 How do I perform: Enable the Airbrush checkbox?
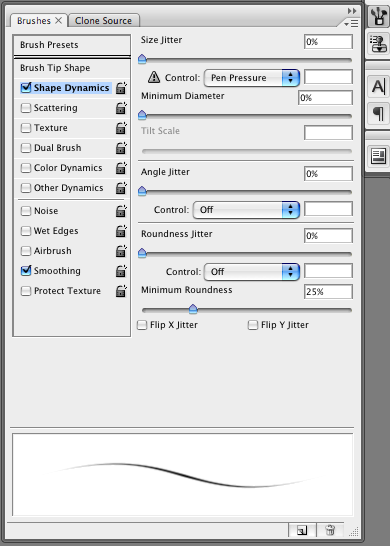pyautogui.click(x=26, y=251)
